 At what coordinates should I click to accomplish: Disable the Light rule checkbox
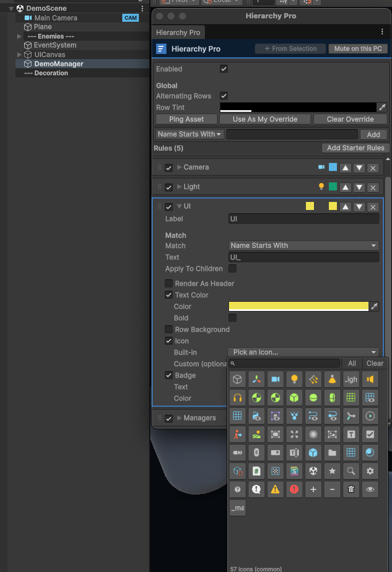[169, 188]
